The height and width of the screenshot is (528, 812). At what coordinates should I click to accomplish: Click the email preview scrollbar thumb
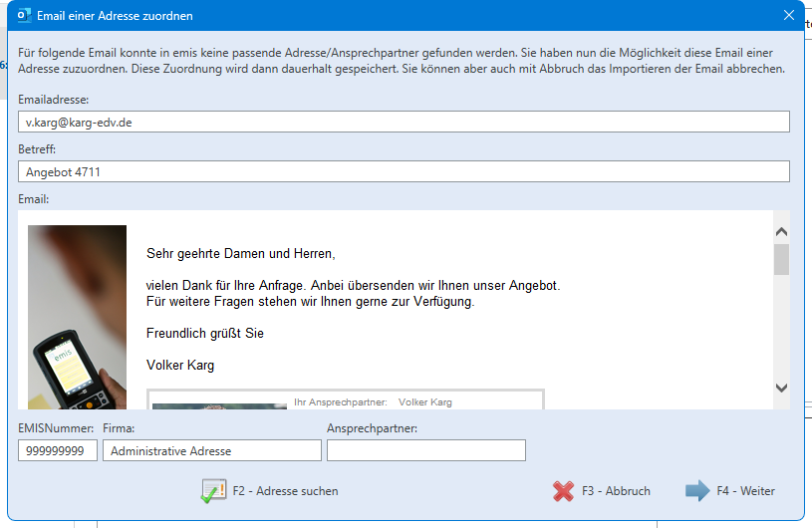(x=781, y=259)
